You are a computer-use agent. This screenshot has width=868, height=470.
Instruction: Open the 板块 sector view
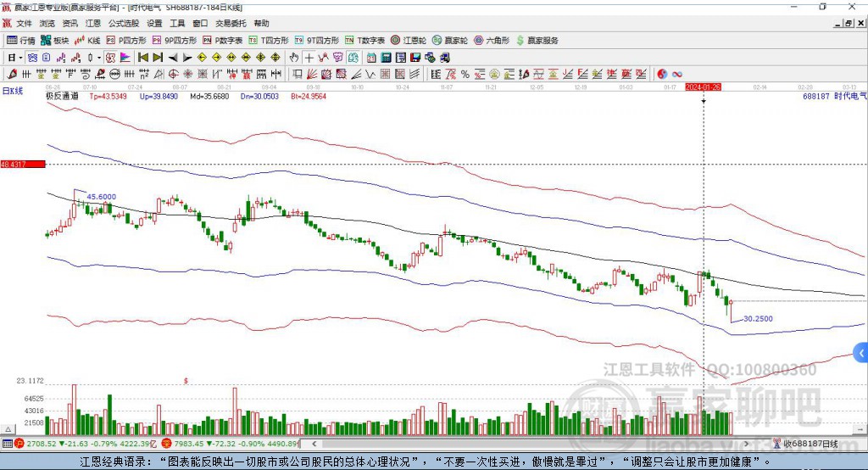(54, 41)
